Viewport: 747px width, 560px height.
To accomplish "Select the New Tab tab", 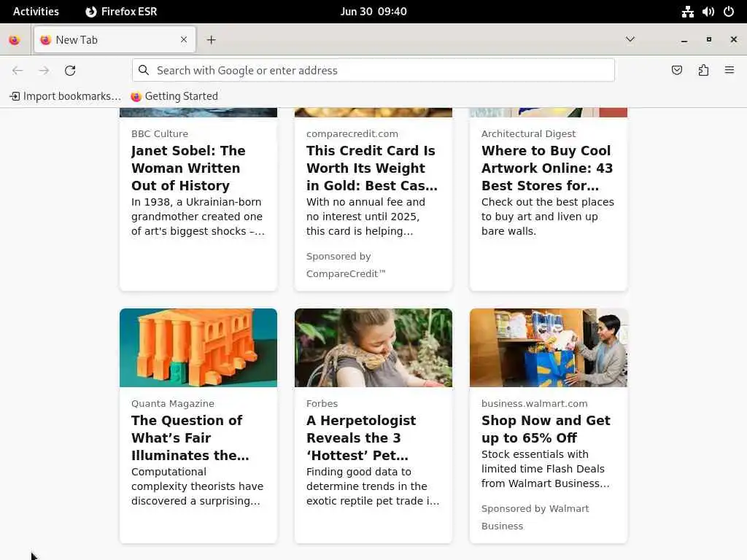I will point(115,39).
